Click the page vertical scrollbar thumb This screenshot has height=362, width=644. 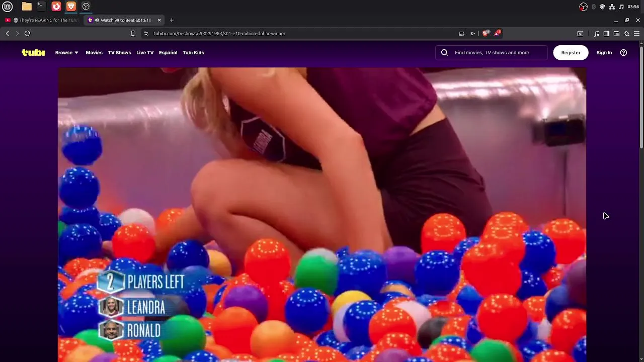[x=641, y=97]
